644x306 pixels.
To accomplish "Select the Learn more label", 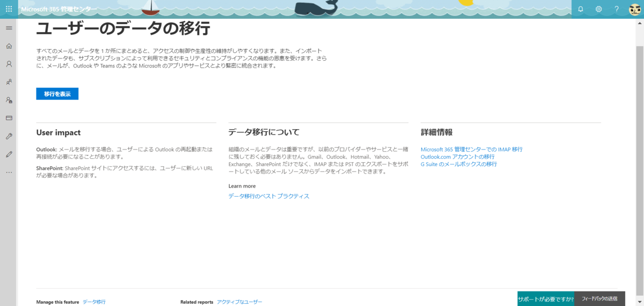I will (x=242, y=186).
